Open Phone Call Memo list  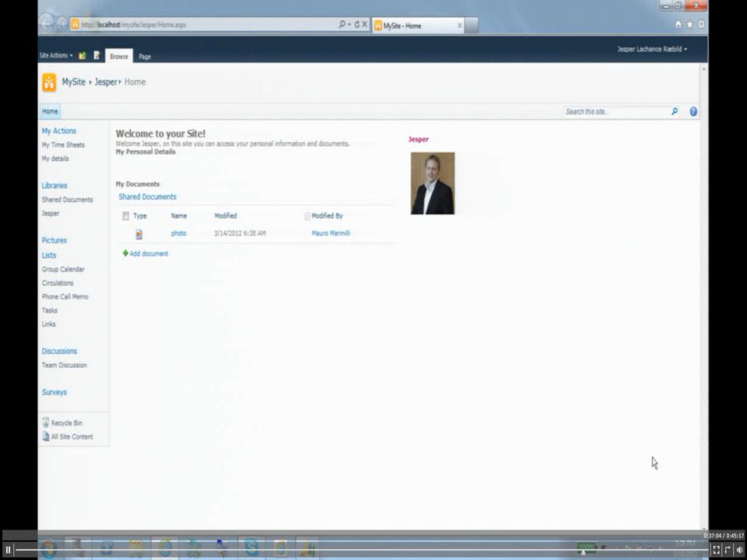tap(65, 296)
